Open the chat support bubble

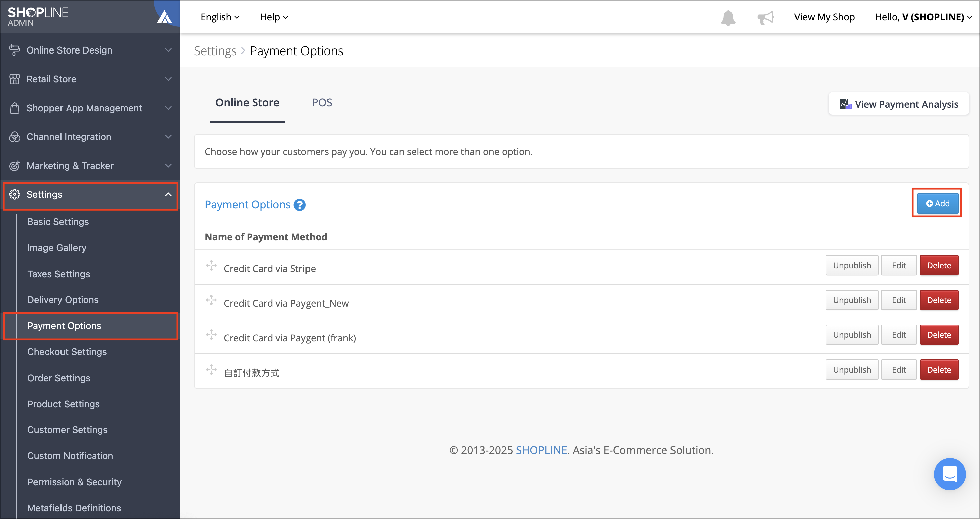pyautogui.click(x=950, y=474)
